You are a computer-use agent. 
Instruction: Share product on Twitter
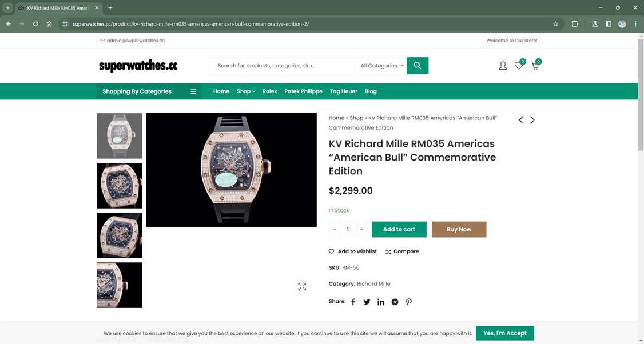[367, 302]
